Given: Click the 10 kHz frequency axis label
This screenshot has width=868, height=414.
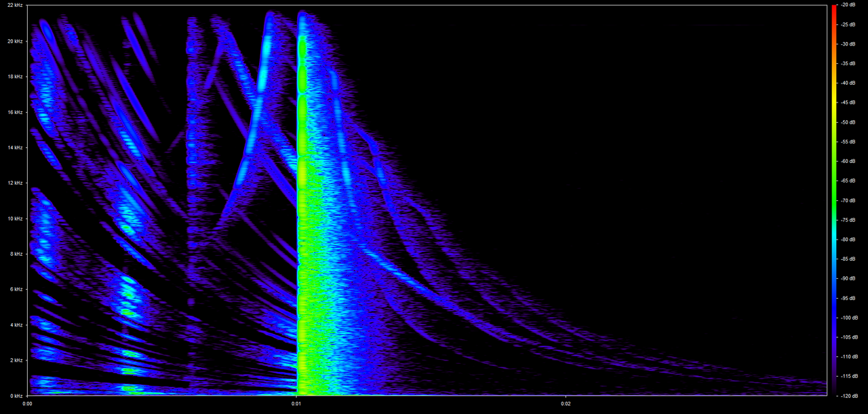Looking at the screenshot, I should pos(15,219).
